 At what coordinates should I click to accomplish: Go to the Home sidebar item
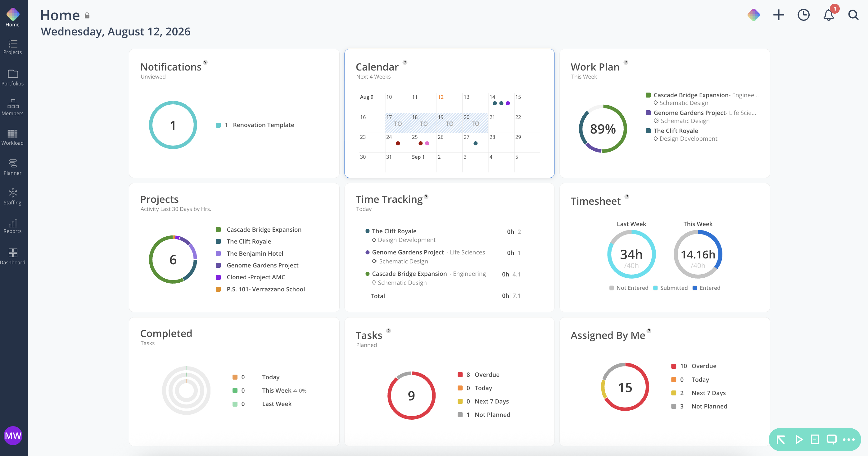[12, 17]
